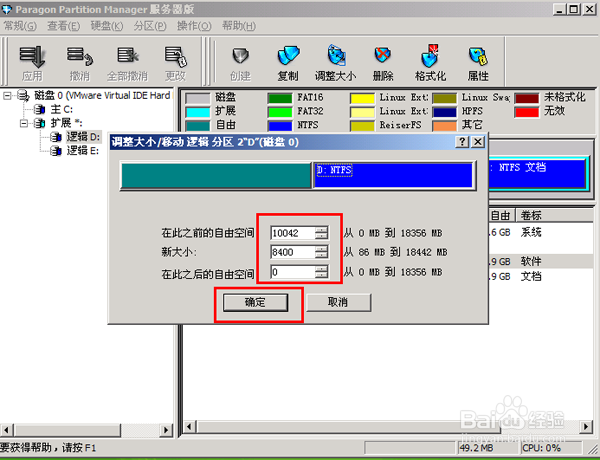The image size is (600, 460).
Task: Click the NTFS 文档 partition in disk map
Action: tap(538, 173)
